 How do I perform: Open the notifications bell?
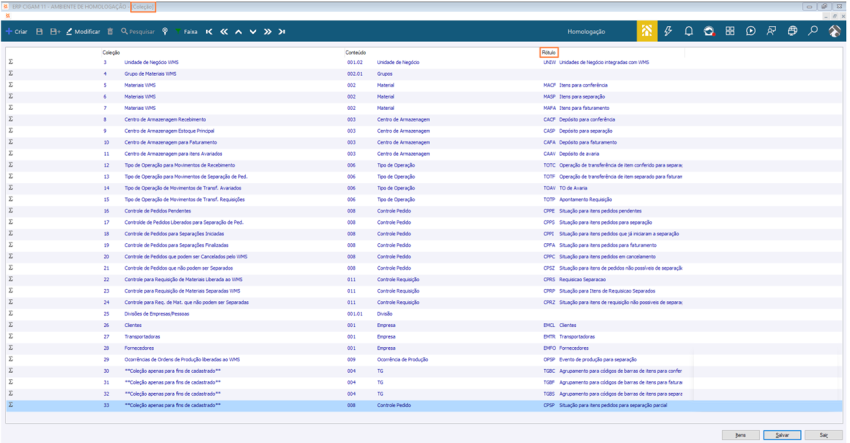tap(688, 31)
